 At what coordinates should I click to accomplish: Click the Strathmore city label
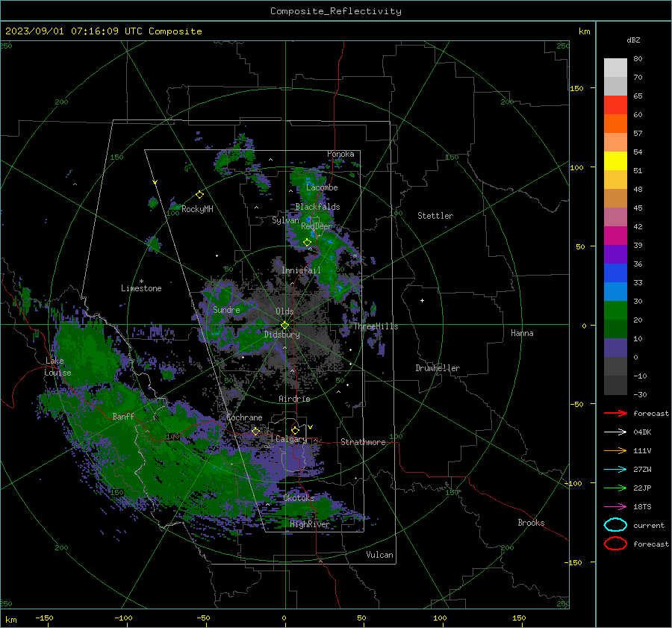363,442
